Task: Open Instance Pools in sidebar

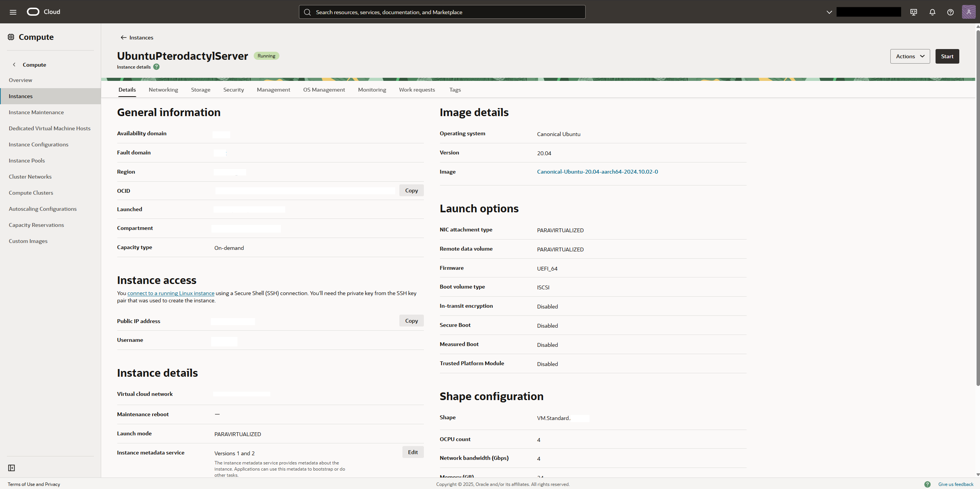Action: pos(27,161)
